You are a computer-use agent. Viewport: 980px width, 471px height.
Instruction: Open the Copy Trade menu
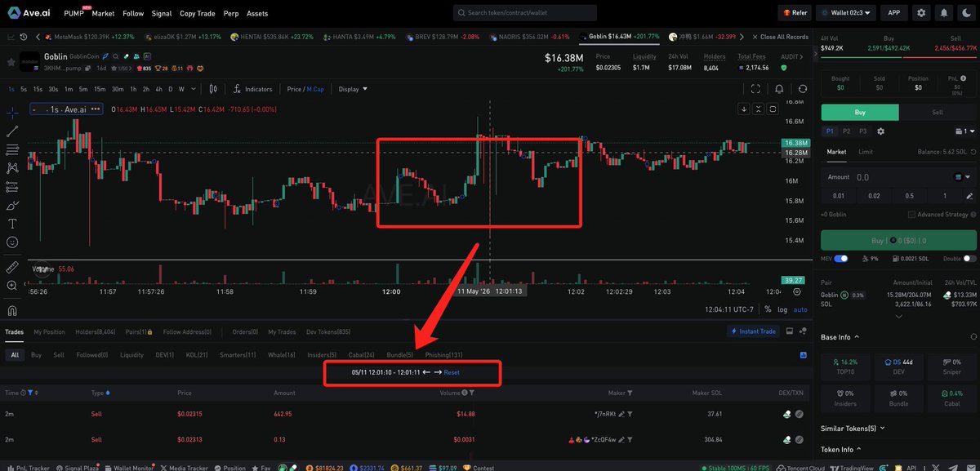[x=198, y=13]
